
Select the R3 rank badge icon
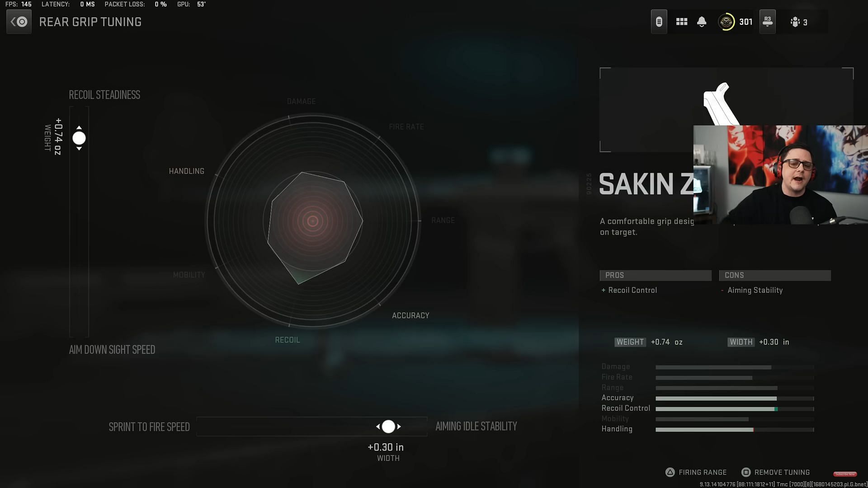coord(767,21)
